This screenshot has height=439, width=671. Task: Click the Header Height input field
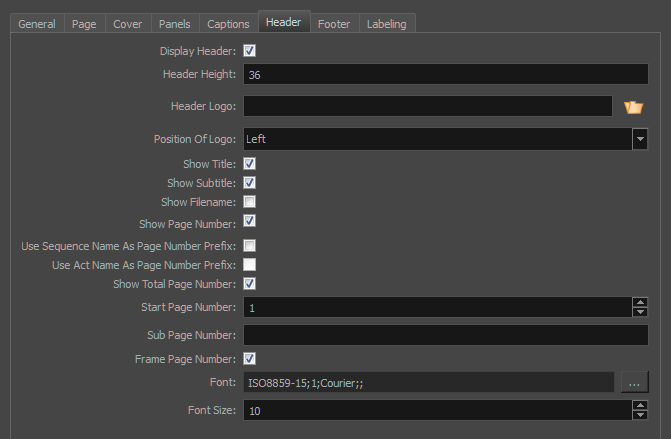pyautogui.click(x=446, y=74)
